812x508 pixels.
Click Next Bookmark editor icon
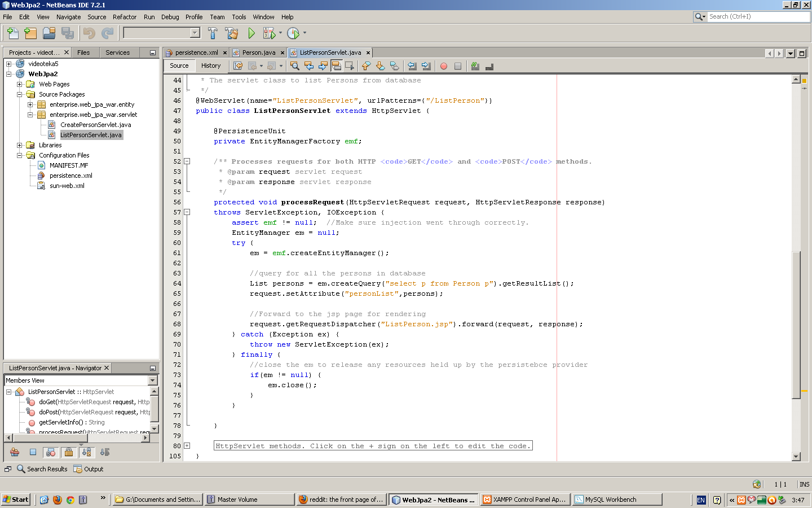[x=381, y=66]
